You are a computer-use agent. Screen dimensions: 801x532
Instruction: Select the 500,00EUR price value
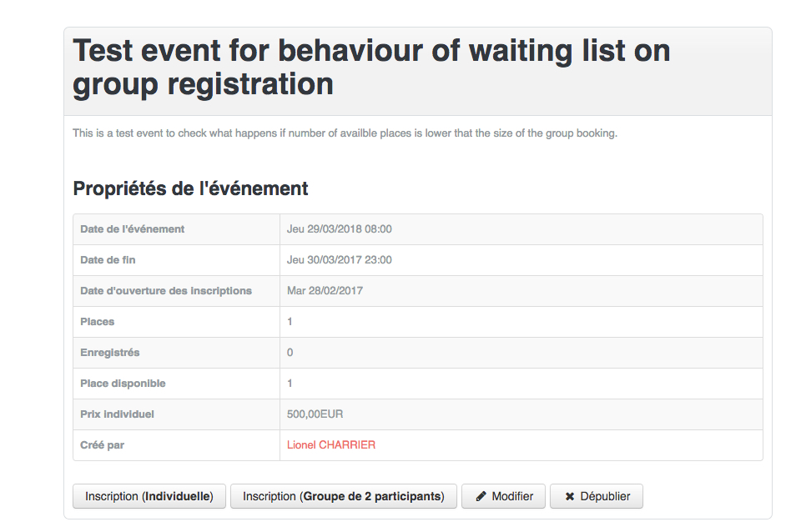[315, 414]
